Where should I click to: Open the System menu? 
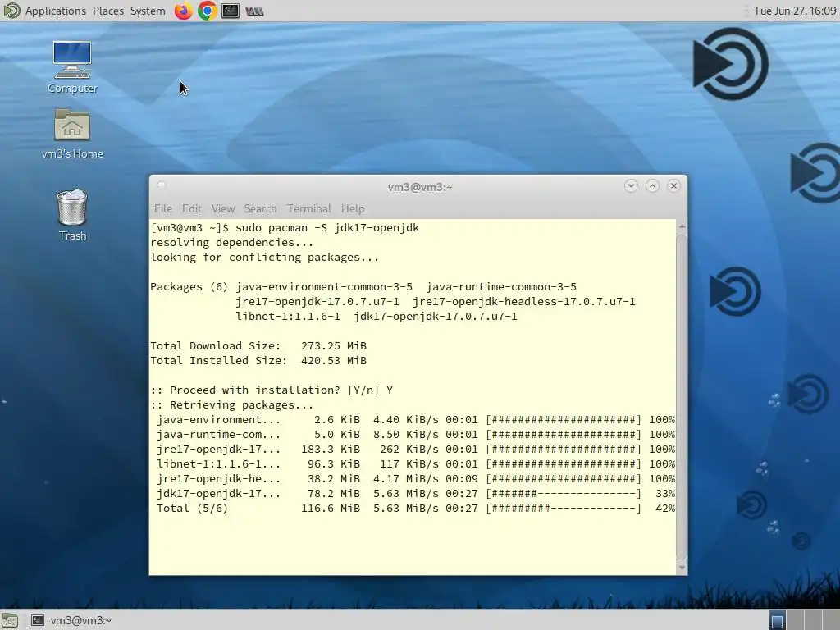(148, 11)
